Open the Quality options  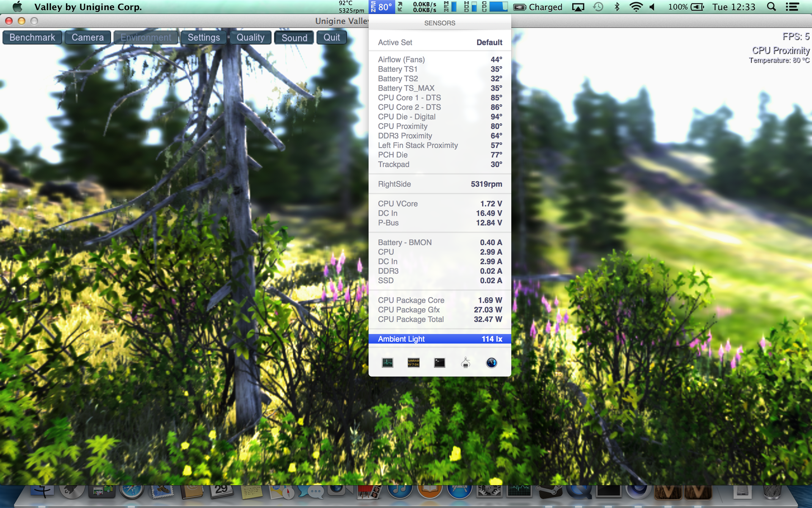(250, 37)
